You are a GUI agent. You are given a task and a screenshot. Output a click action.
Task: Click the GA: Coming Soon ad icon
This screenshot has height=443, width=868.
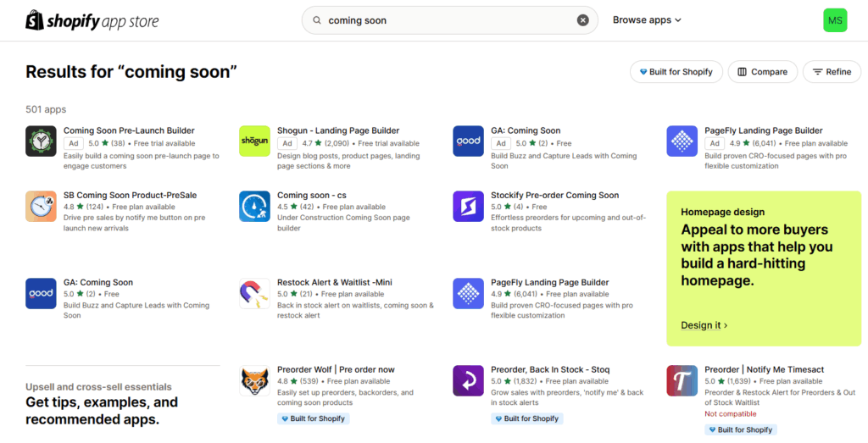coord(468,141)
